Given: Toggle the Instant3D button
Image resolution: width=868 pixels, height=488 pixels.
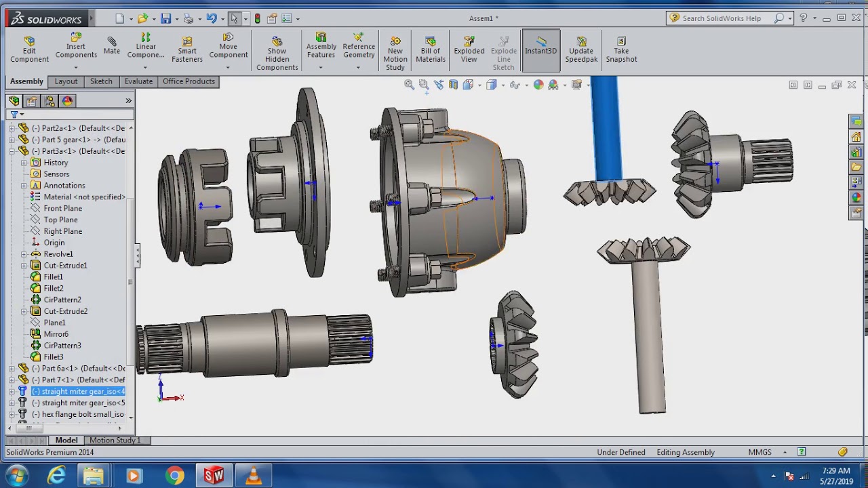Looking at the screenshot, I should (540, 49).
